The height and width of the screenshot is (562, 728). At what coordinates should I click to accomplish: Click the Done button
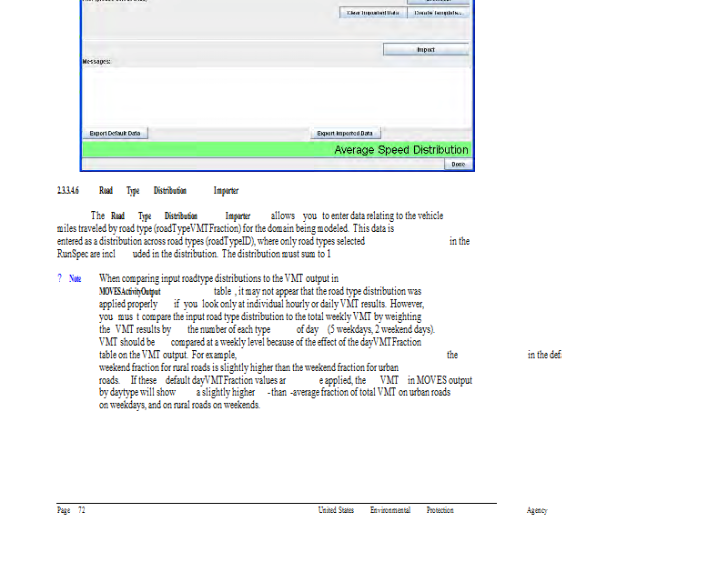(458, 164)
